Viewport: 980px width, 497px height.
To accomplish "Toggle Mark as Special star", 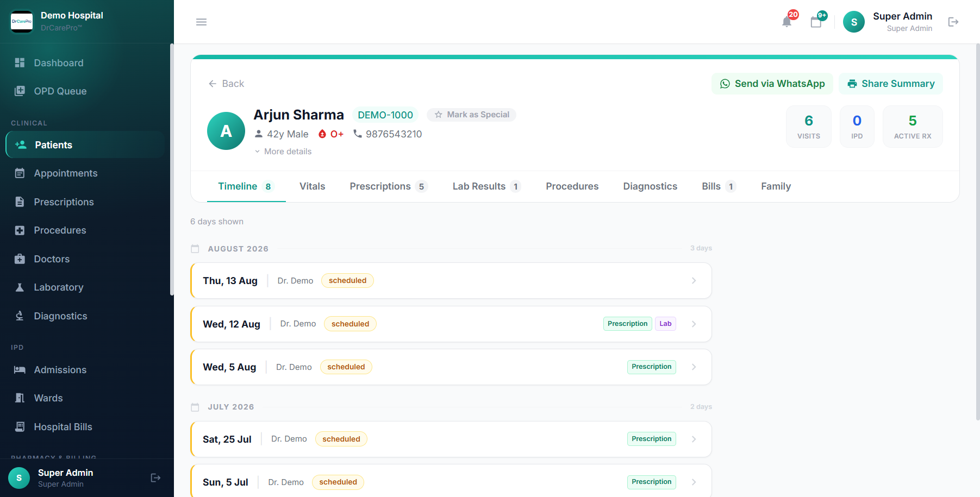I will tap(471, 115).
